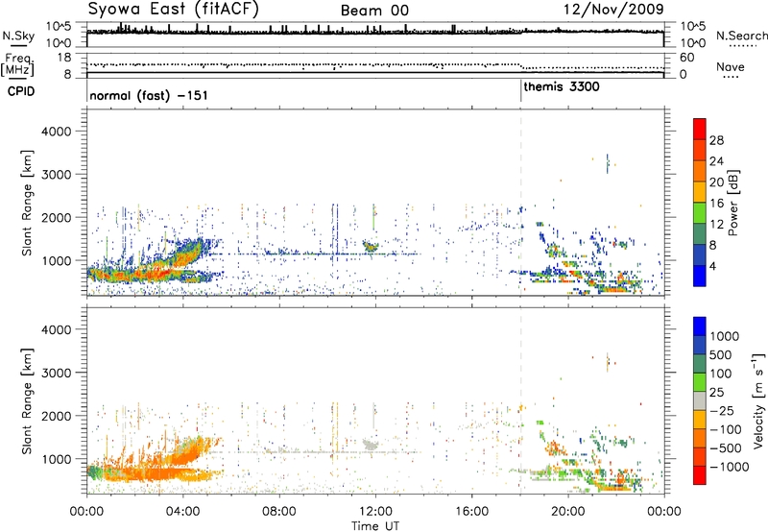Click the '16:00' time axis tick

(471, 512)
